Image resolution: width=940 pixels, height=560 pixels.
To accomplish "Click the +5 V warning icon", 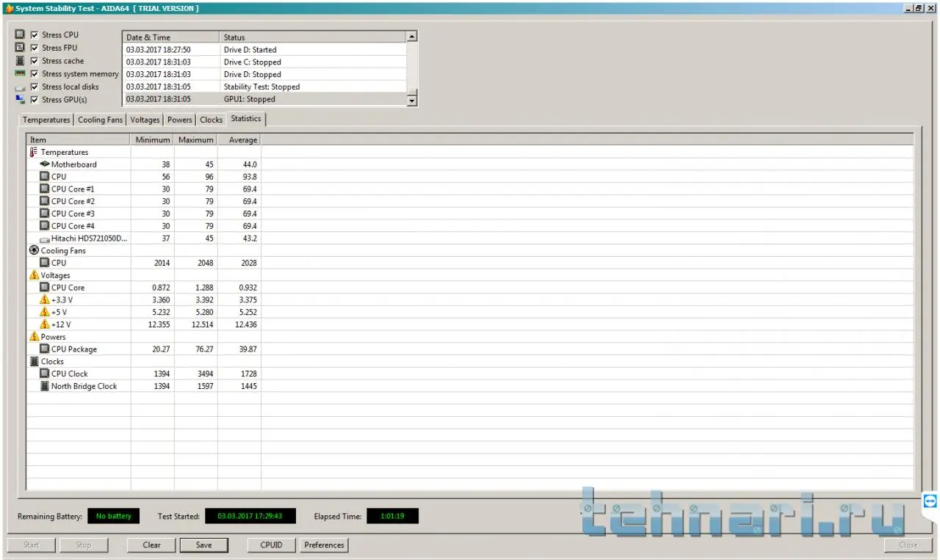I will (x=45, y=312).
